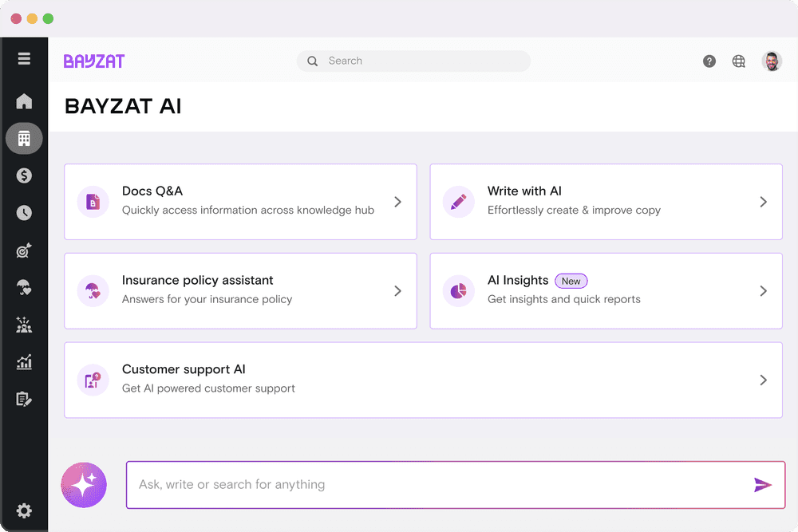The height and width of the screenshot is (532, 798).
Task: Click the Bayzat logo
Action: click(94, 61)
